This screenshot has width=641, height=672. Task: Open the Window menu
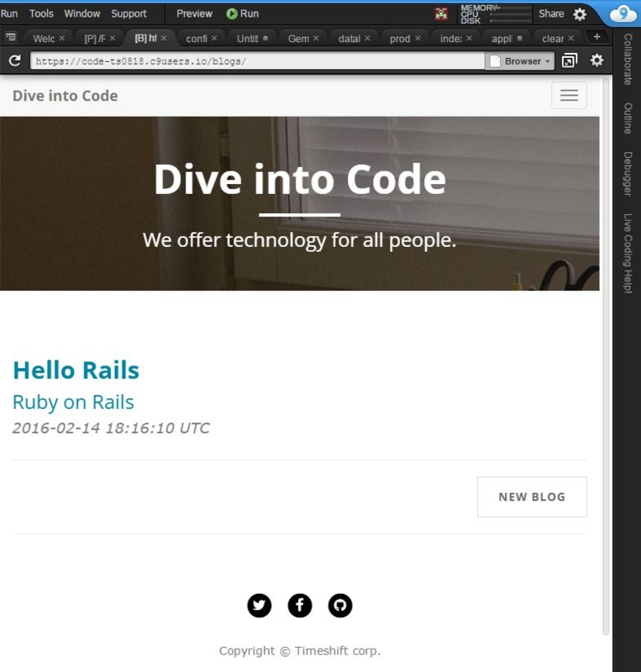tap(81, 13)
